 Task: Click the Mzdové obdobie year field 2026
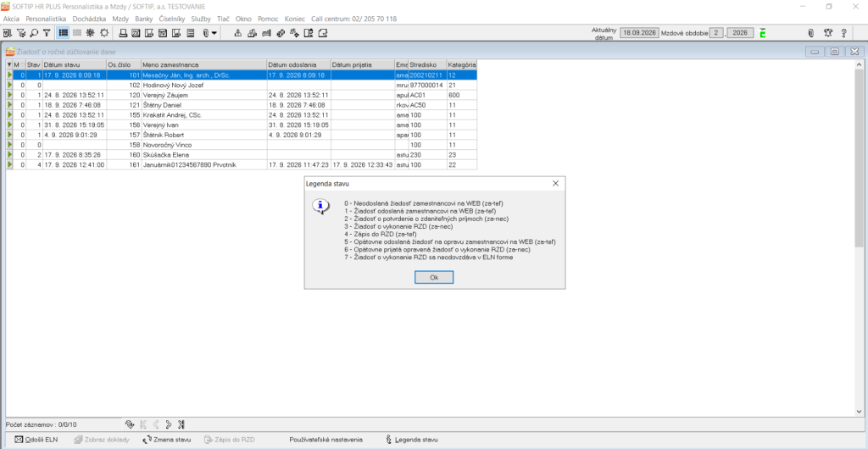pos(740,33)
